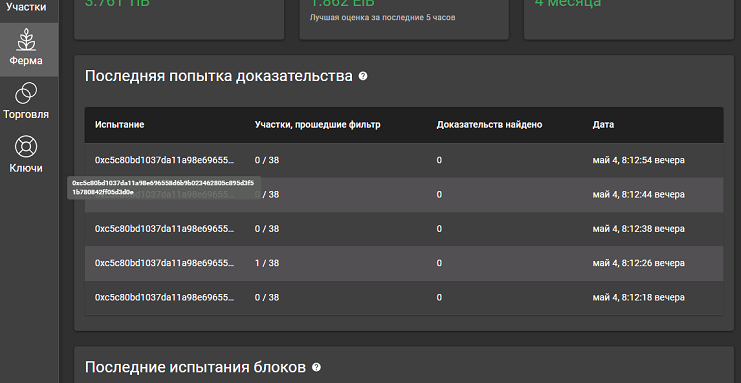Click the full-hash tooltip starting 0xc5c80bd1037da11a98e696558d6b
This screenshot has width=741, height=383.
[x=164, y=188]
